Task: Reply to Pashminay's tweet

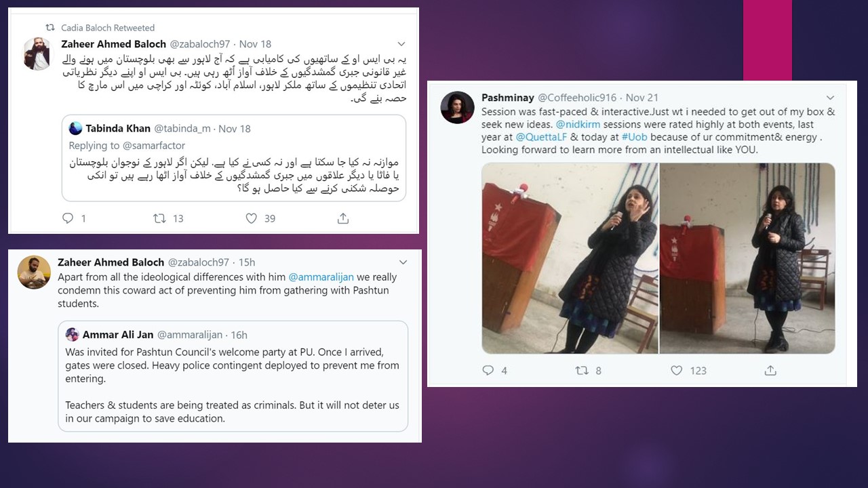Action: coord(488,370)
